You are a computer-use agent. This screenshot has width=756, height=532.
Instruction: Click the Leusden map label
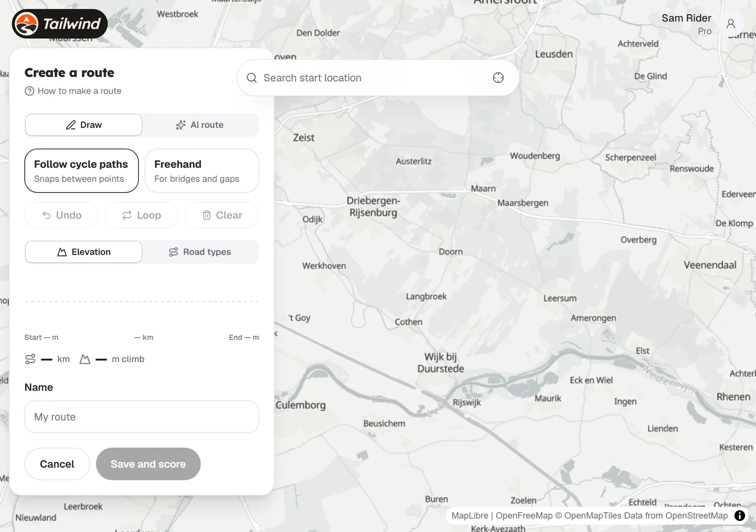point(554,54)
